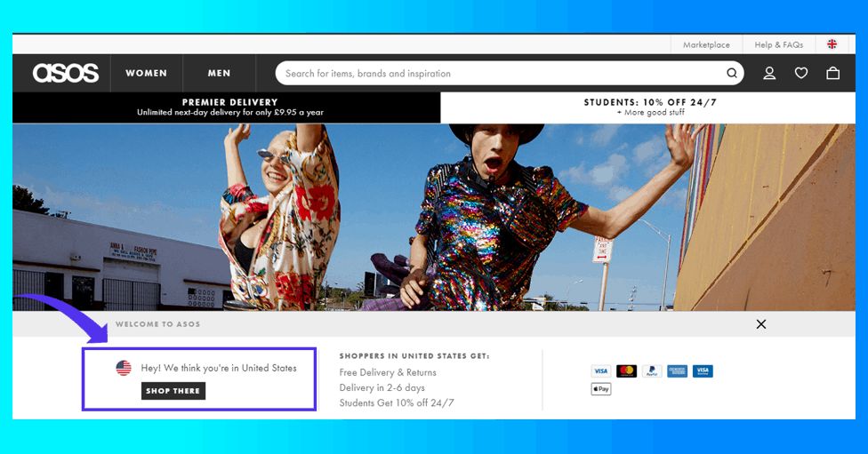The width and height of the screenshot is (868, 454).
Task: Open the MEN menu
Action: point(219,73)
